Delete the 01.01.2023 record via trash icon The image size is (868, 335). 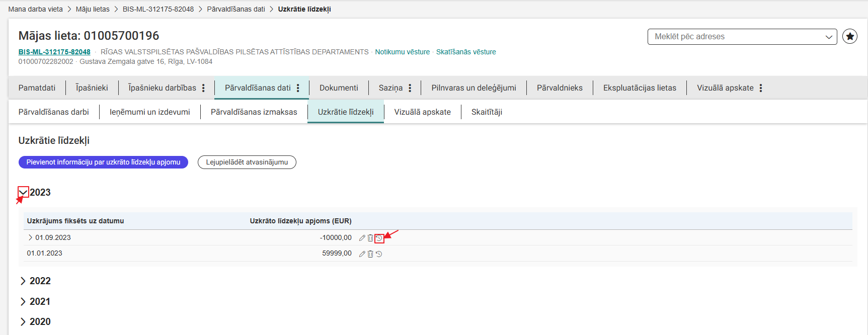370,254
